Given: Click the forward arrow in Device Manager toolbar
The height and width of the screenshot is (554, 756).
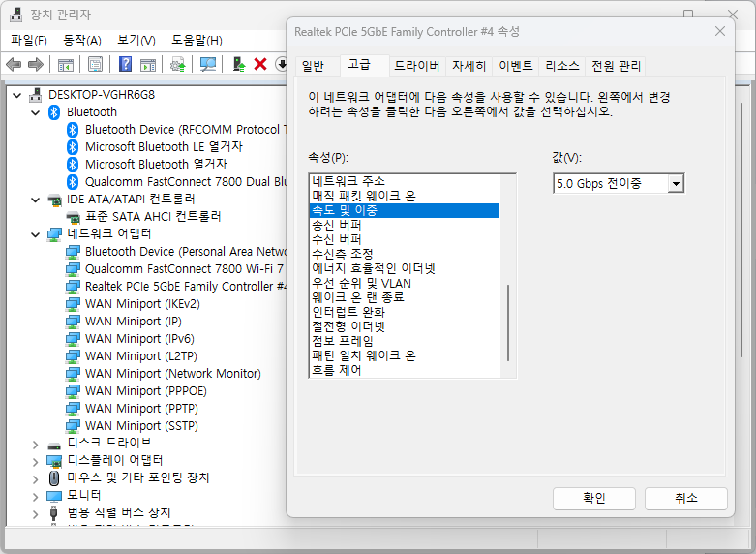Looking at the screenshot, I should point(36,64).
